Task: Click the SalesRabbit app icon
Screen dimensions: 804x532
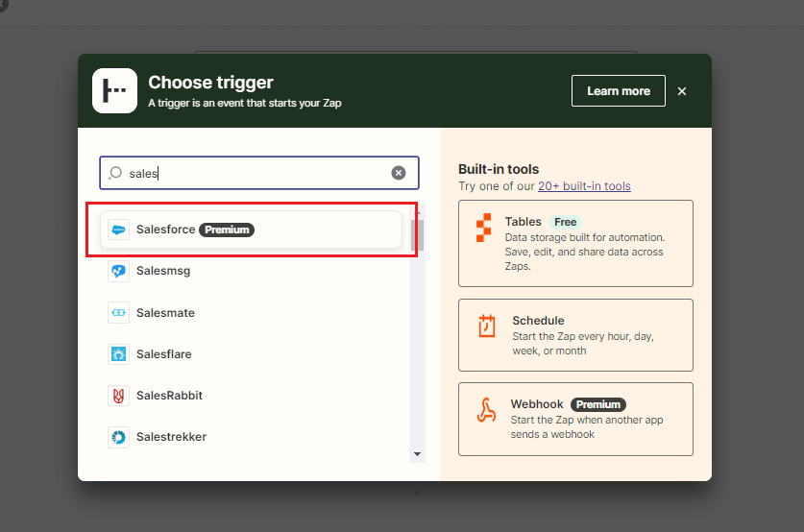Action: pos(118,396)
